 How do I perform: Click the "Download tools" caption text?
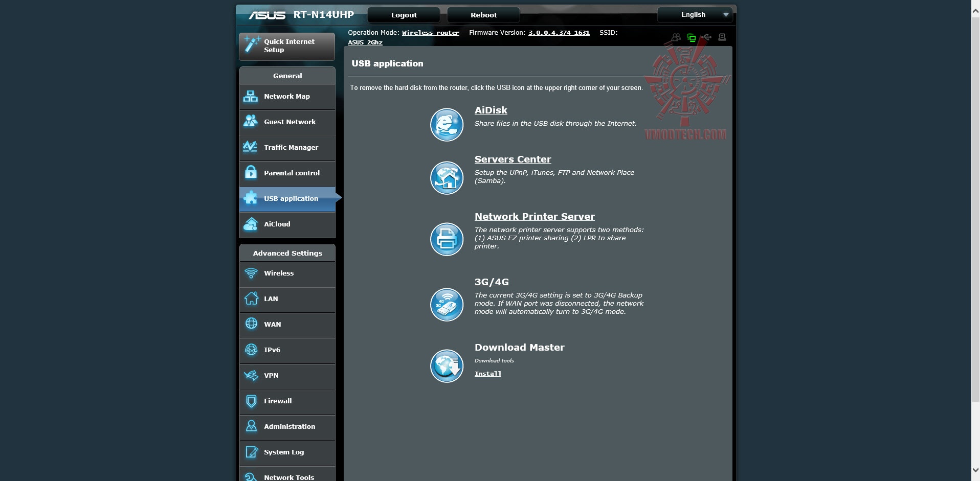click(x=494, y=361)
